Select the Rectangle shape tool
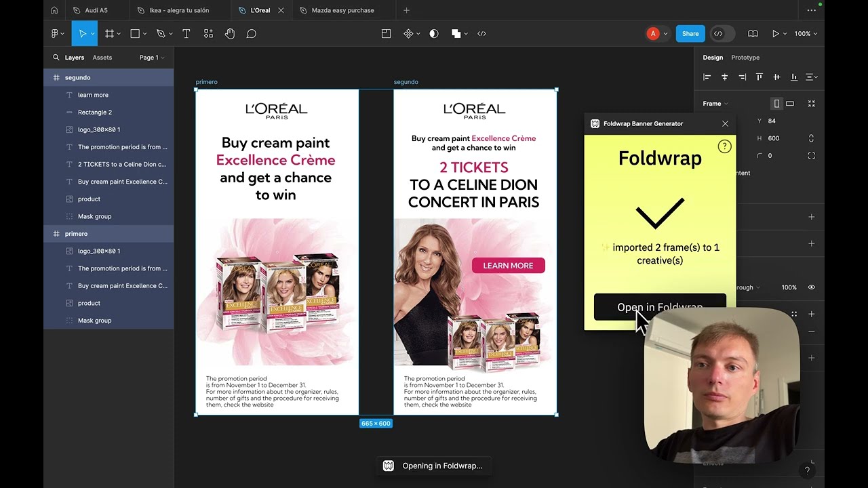 pyautogui.click(x=135, y=33)
